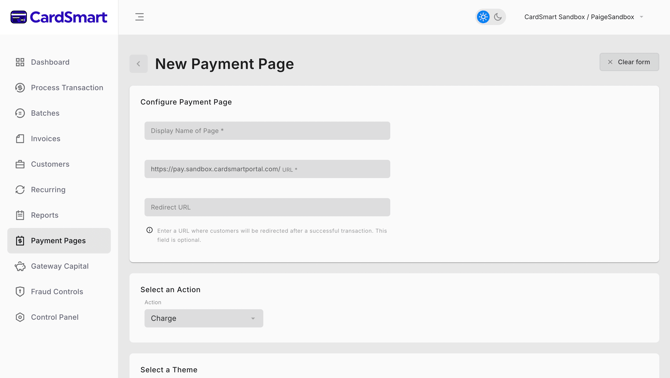Click the Dashboard grid icon
This screenshot has height=378, width=670.
pos(20,62)
